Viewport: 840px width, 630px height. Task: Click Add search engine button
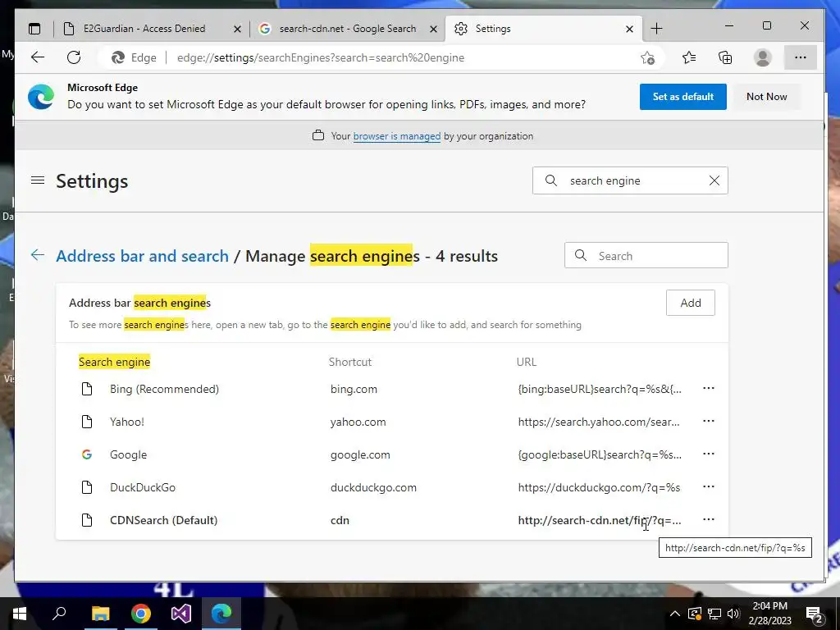pyautogui.click(x=691, y=303)
